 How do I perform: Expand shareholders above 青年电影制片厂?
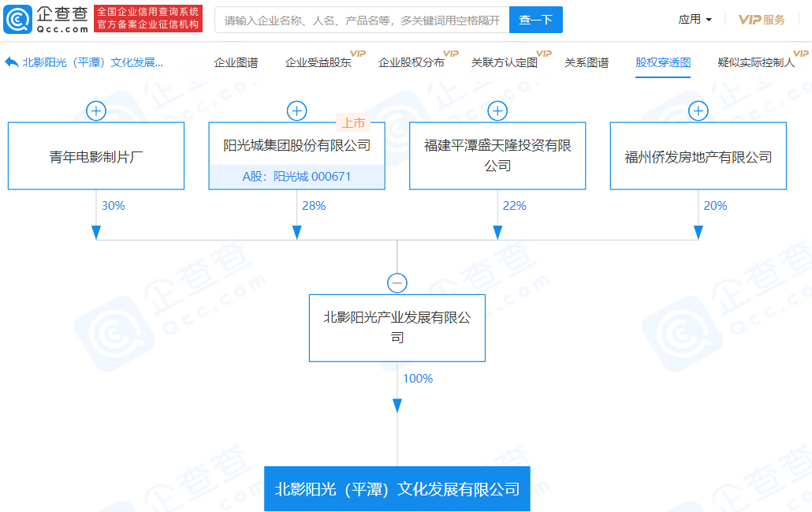point(96,110)
